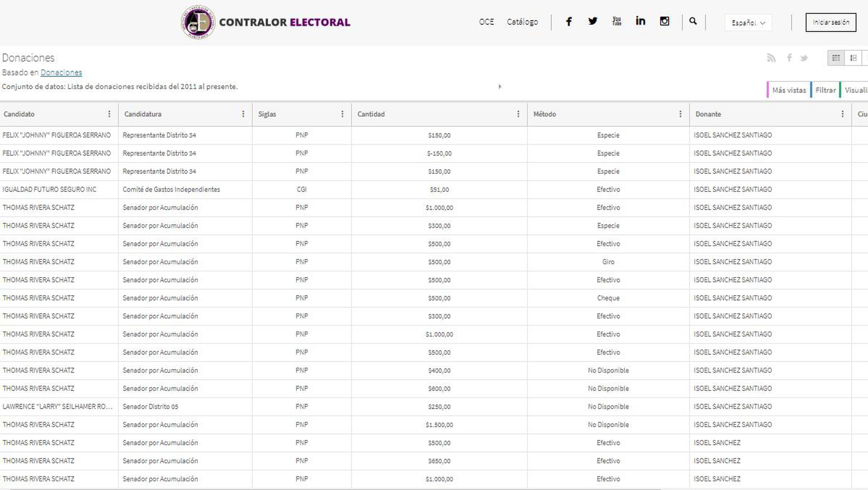This screenshot has height=490, width=868.
Task: Open the Cantidad column options menu
Action: 518,114
